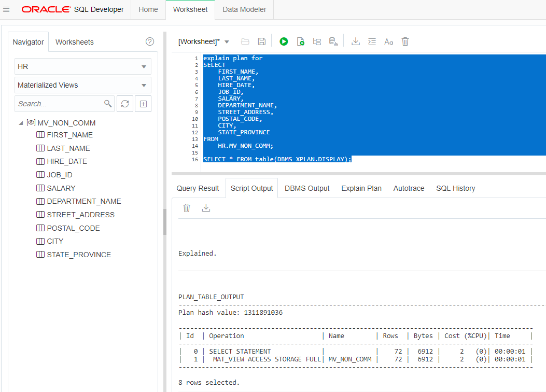Image resolution: width=546 pixels, height=392 pixels.
Task: Select the DEPARTMENT_NAME column in the tree
Action: point(84,201)
